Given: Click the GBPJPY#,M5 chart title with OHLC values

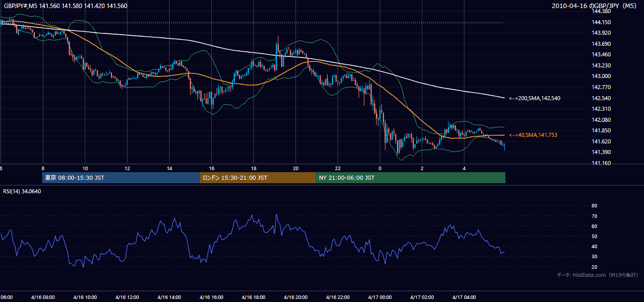Looking at the screenshot, I should pos(65,6).
